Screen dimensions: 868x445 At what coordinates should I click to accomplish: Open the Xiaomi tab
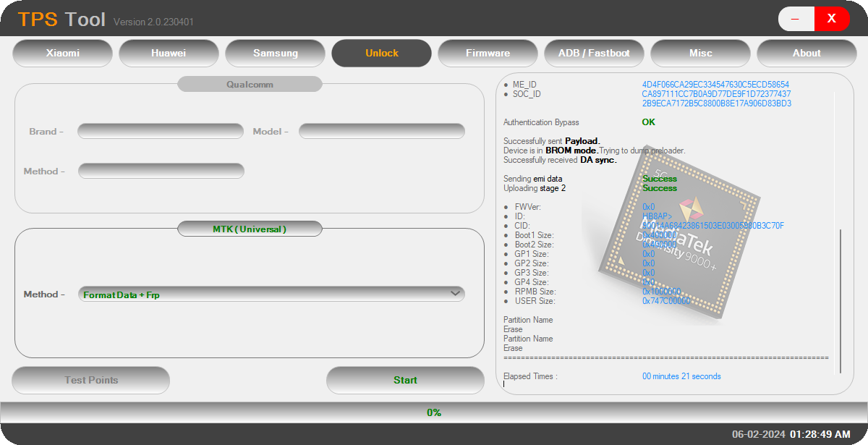(63, 53)
